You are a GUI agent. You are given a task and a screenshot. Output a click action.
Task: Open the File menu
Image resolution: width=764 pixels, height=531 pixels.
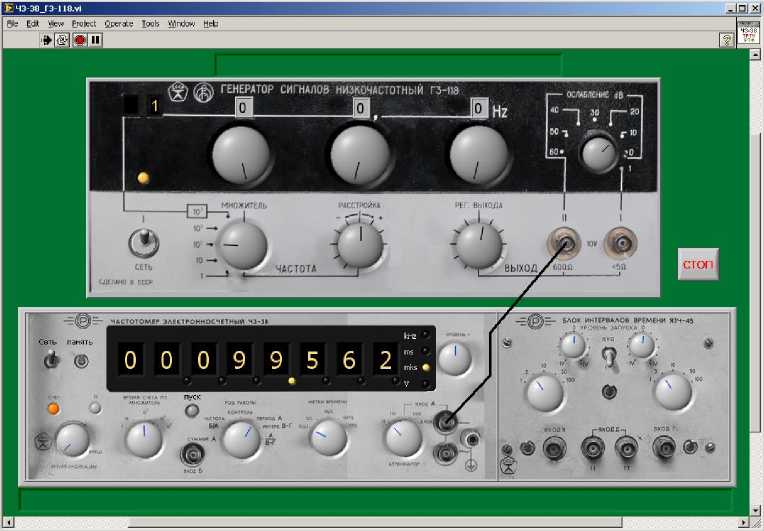tap(12, 23)
